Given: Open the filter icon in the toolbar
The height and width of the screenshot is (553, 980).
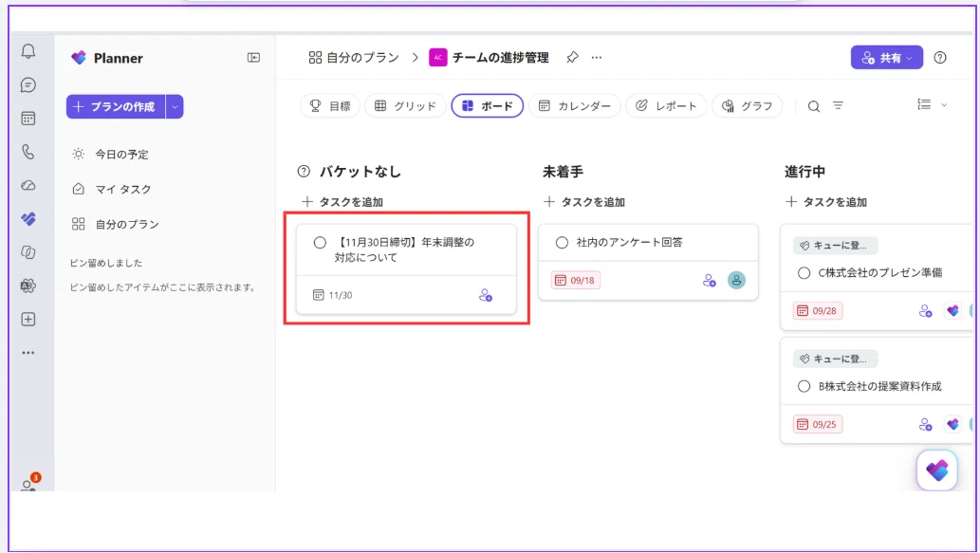Looking at the screenshot, I should [838, 106].
